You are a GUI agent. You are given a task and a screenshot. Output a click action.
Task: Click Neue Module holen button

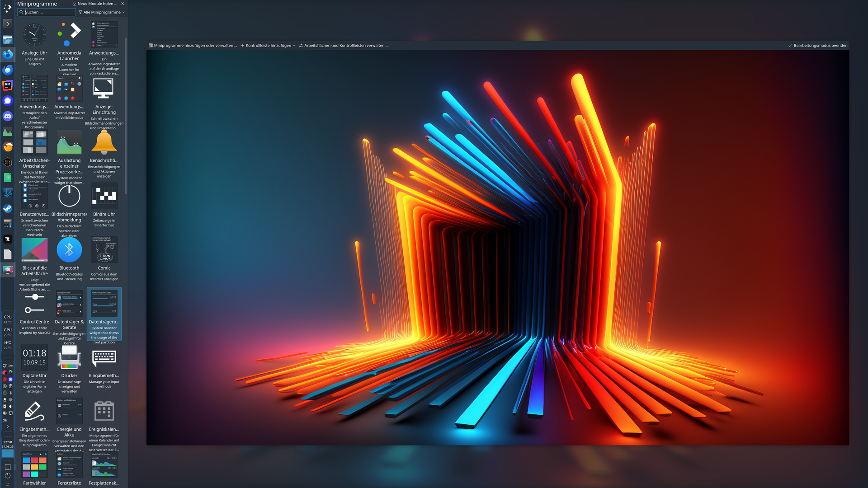(95, 4)
